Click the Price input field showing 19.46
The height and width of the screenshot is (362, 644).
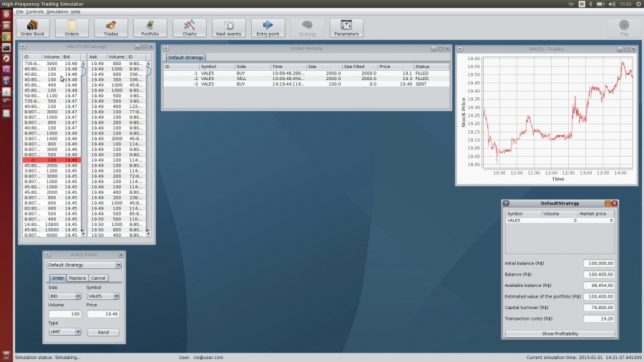coord(102,313)
